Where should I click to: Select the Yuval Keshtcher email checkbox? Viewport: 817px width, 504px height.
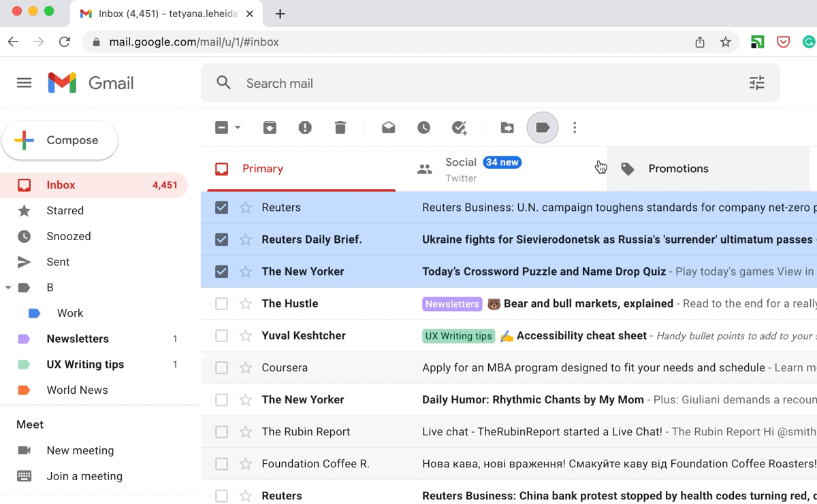click(221, 335)
